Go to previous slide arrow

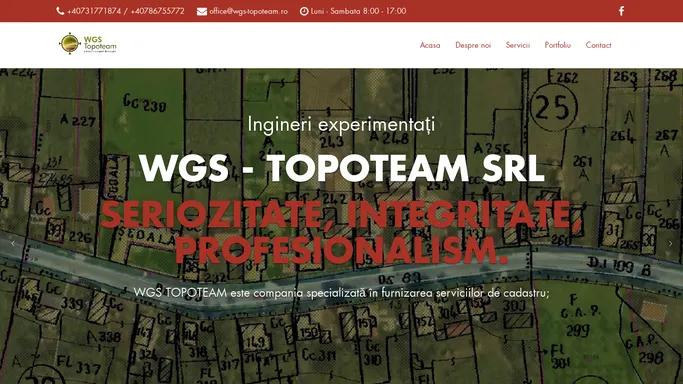[x=13, y=243]
